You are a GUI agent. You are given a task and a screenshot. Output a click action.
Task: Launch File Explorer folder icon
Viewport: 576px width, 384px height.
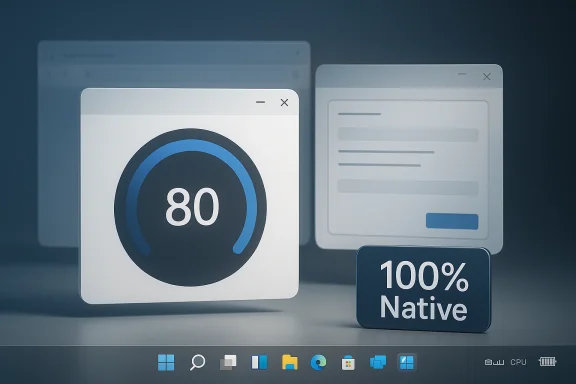click(x=289, y=362)
